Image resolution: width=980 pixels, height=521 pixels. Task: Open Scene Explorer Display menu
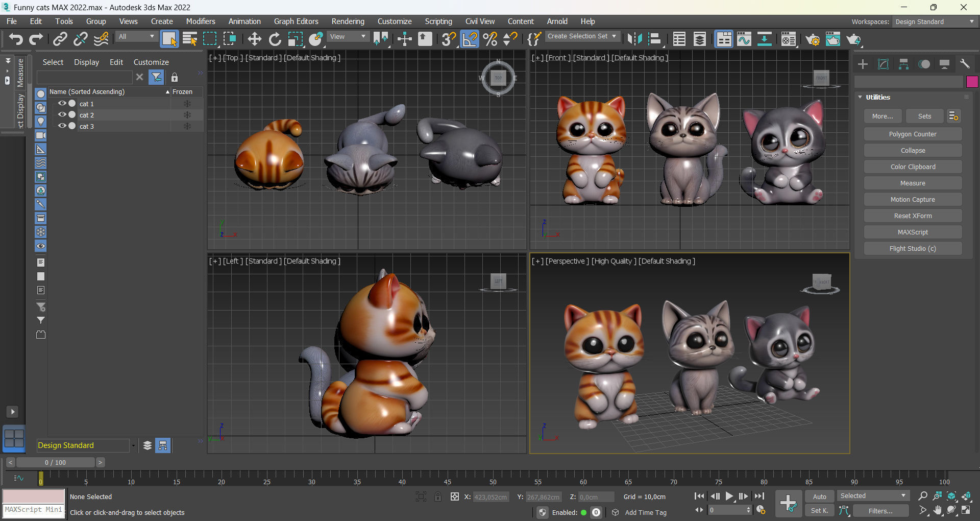point(86,62)
